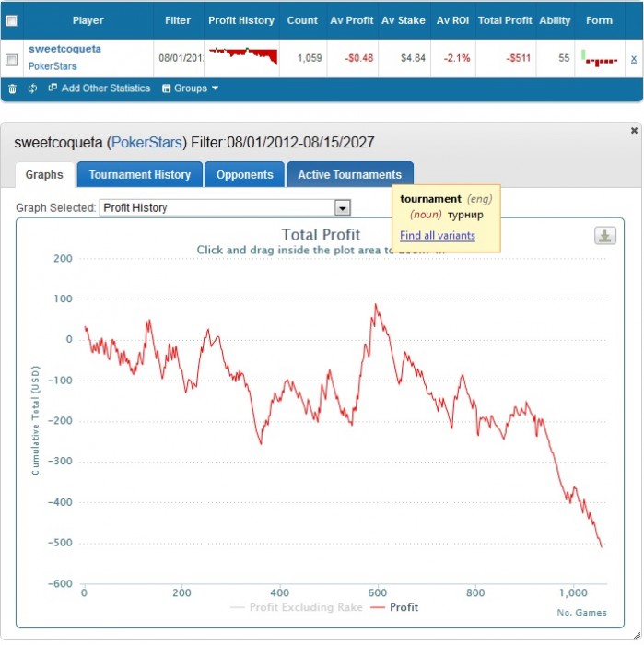Click the Add Other Statistics icon
This screenshot has height=645, width=644.
[x=53, y=88]
